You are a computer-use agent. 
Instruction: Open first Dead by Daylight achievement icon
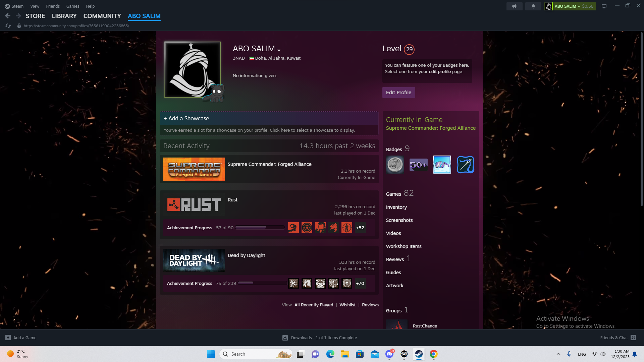click(x=293, y=283)
